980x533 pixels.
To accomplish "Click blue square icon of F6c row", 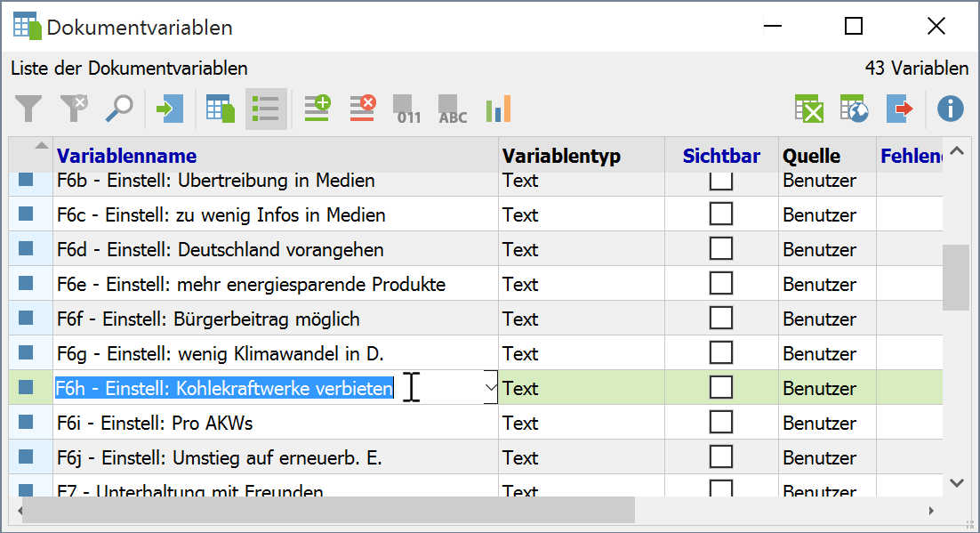I will [x=26, y=214].
